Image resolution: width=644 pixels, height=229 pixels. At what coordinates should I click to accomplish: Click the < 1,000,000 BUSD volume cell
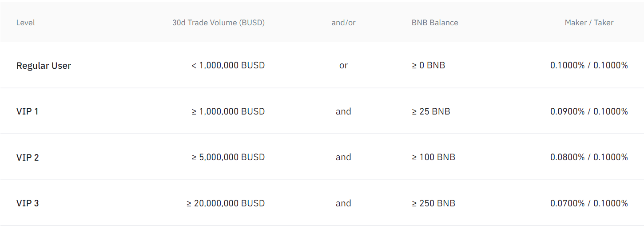[228, 66]
